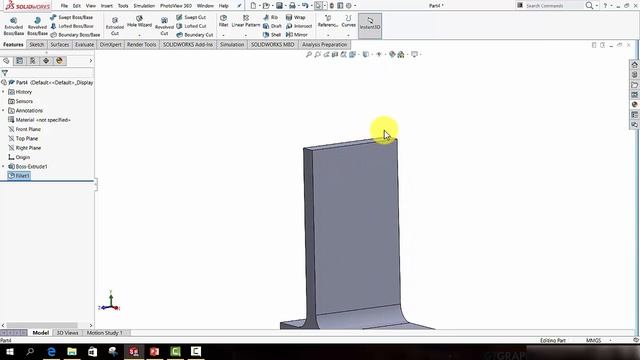Start the Linear Pattern tool

tap(246, 21)
